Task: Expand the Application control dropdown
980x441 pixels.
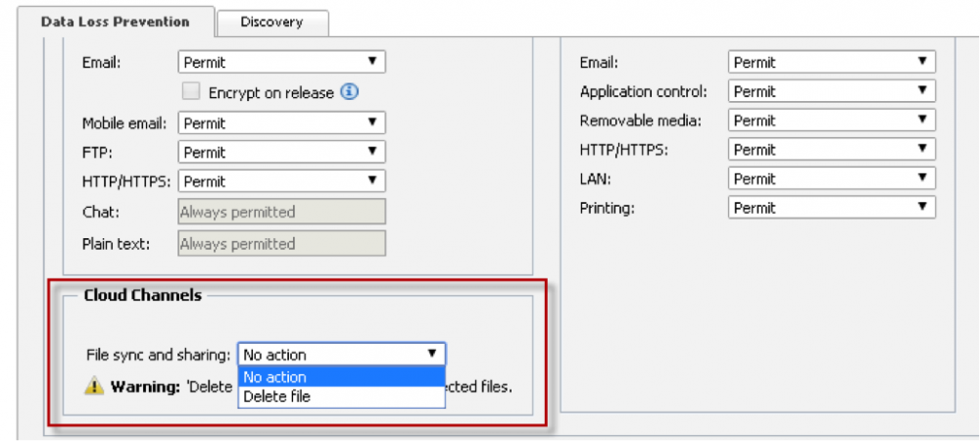Action: [831, 91]
